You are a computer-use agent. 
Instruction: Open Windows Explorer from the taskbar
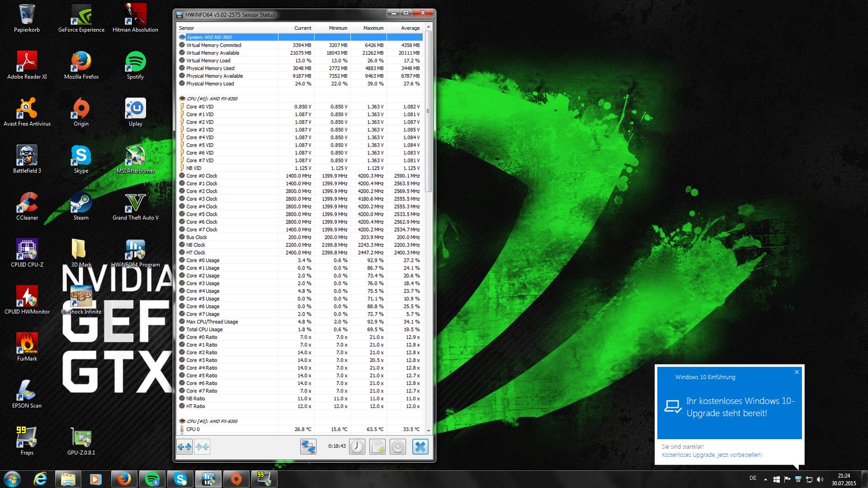coord(68,479)
